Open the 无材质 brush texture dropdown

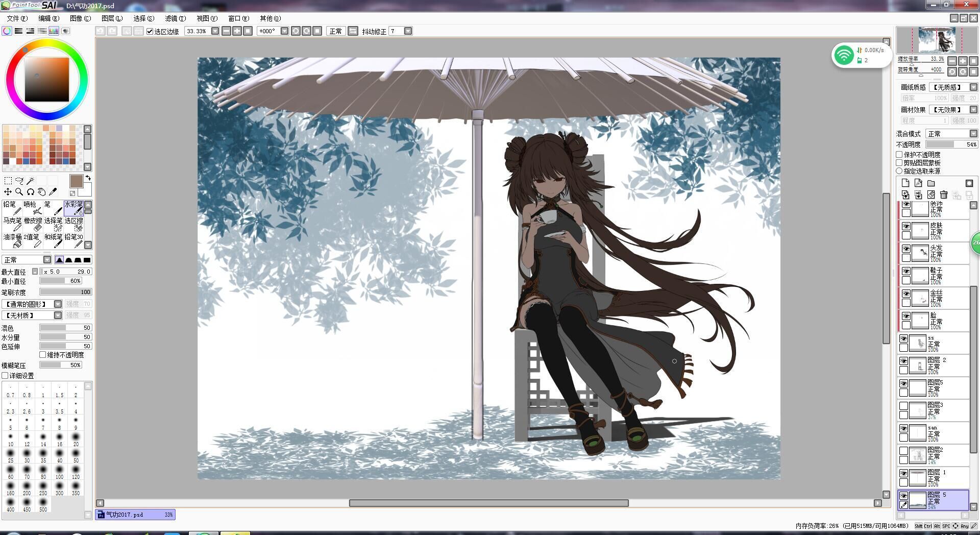click(x=58, y=315)
